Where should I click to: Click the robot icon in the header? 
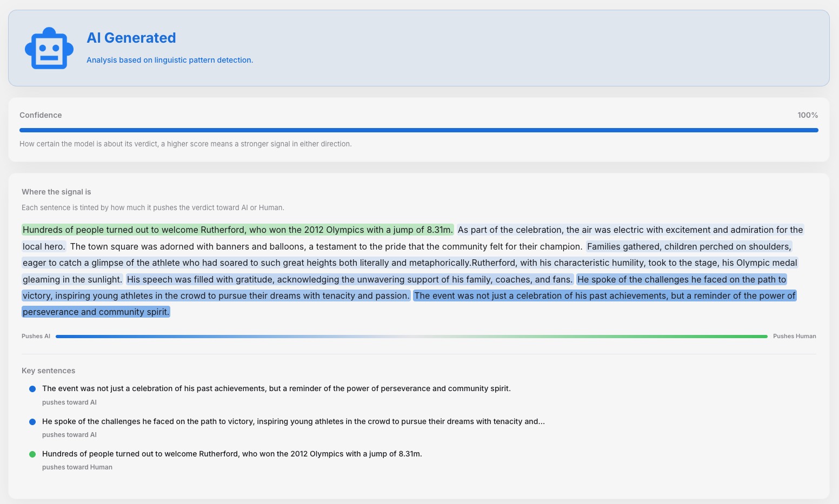click(x=49, y=48)
